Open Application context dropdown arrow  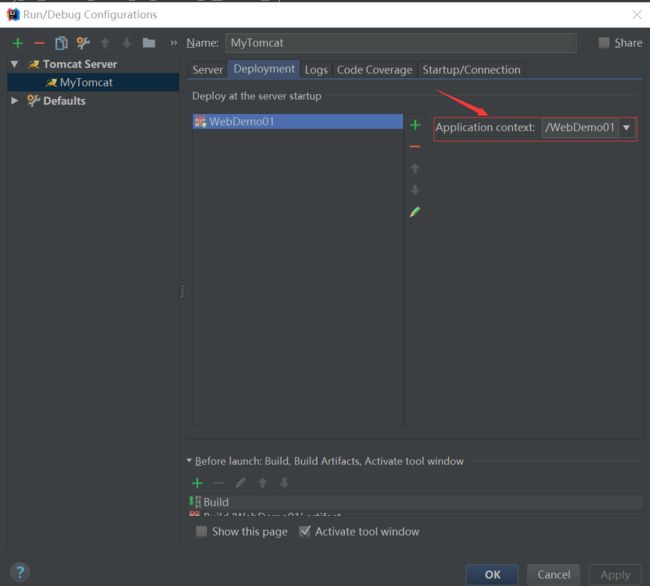tap(626, 128)
